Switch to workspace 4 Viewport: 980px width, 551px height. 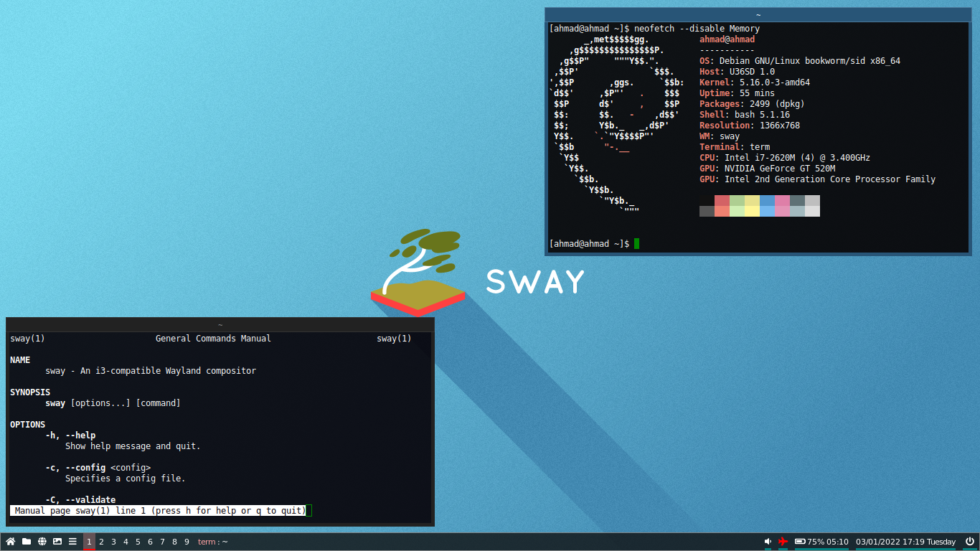coord(126,542)
